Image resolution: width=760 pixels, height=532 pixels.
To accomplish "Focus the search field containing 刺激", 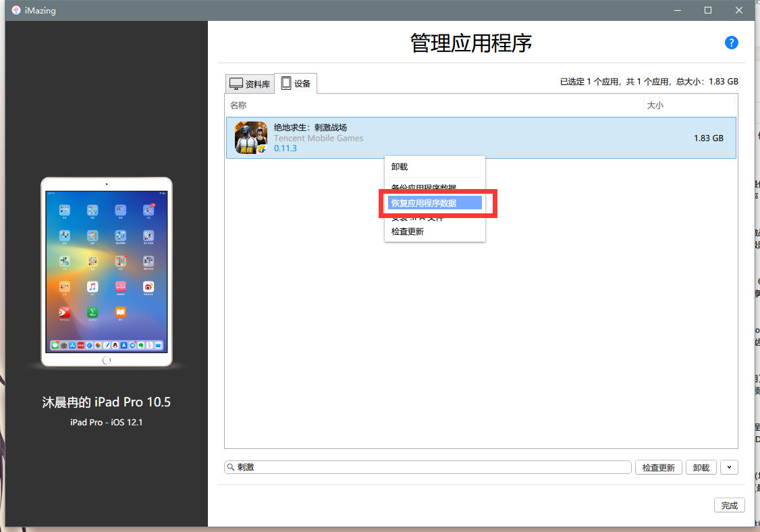I will click(x=432, y=467).
